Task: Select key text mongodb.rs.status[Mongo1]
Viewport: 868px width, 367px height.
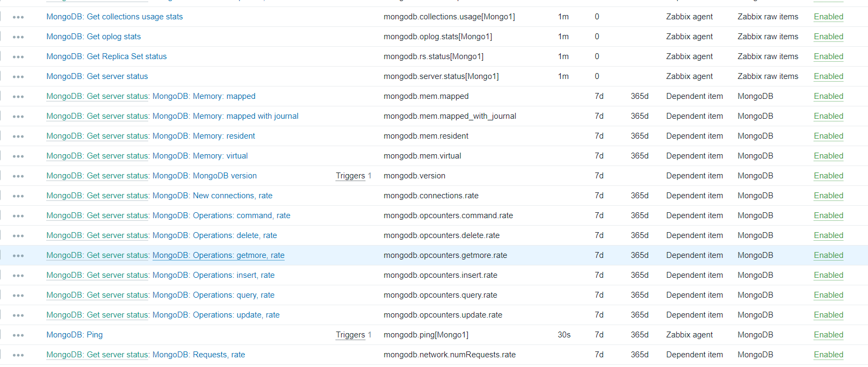Action: pos(433,56)
